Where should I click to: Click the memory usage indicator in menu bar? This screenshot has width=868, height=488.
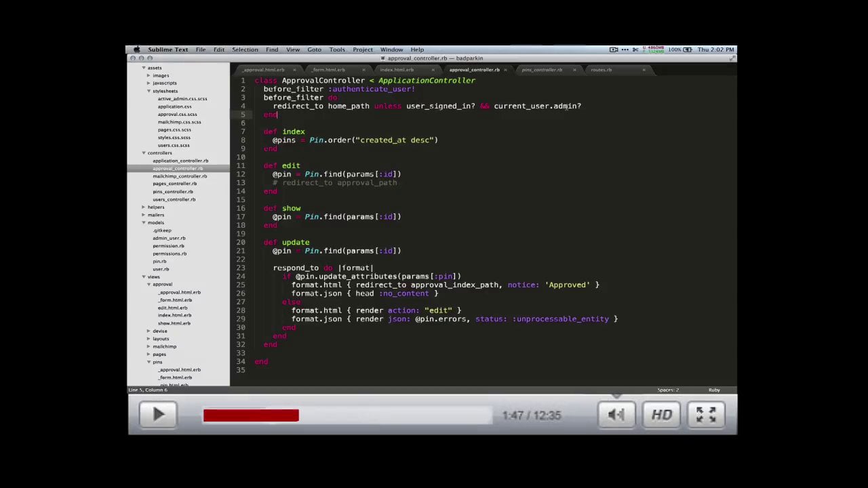pyautogui.click(x=654, y=49)
